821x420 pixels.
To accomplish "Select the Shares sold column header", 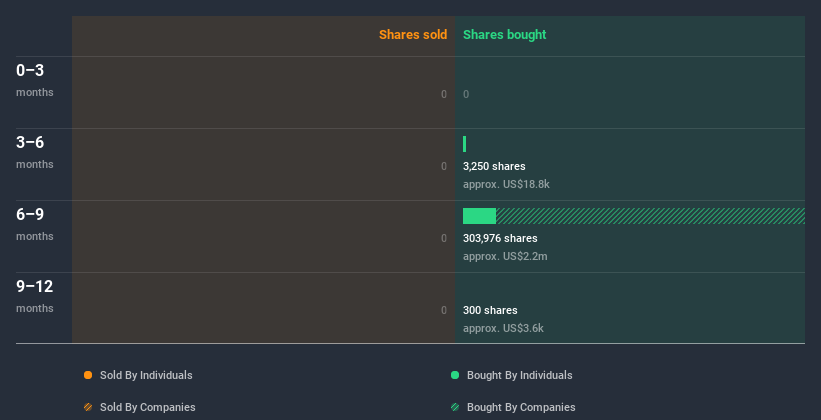I will point(412,35).
